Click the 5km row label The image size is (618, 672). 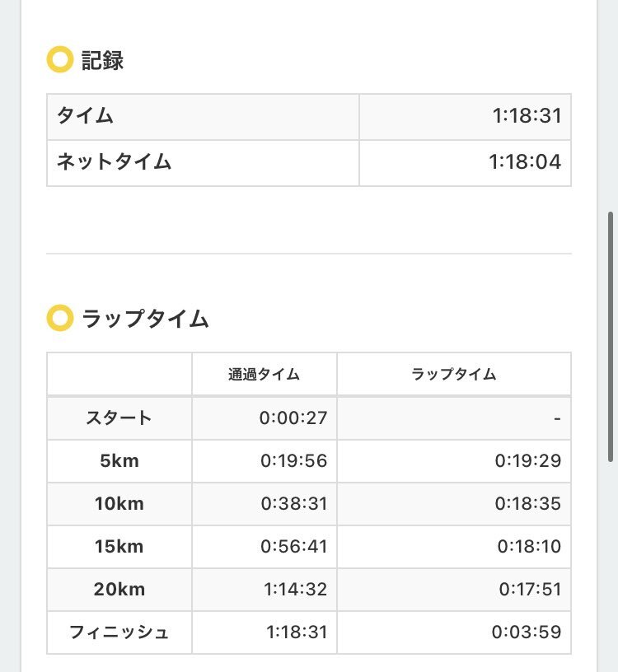click(119, 460)
